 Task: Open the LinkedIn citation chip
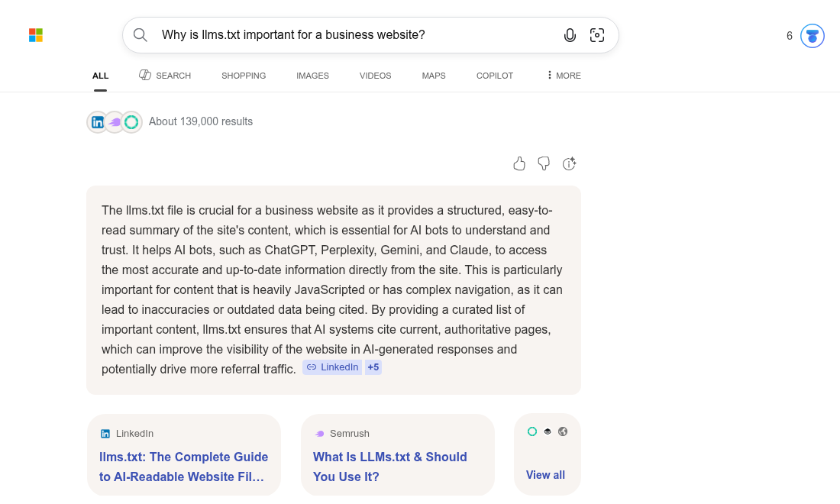tap(332, 367)
